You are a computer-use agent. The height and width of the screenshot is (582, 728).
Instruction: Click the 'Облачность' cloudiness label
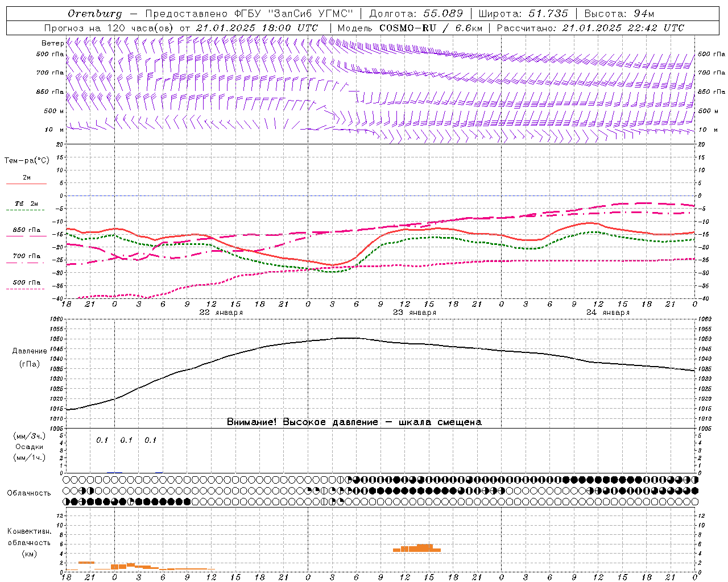click(x=29, y=493)
